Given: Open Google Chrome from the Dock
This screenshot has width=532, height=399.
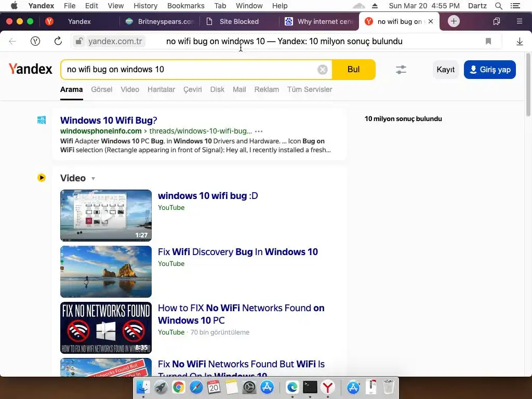Looking at the screenshot, I should click(179, 387).
